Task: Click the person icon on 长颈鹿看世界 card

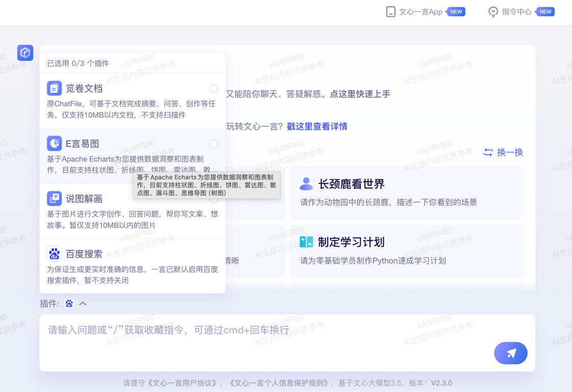Action: [307, 184]
